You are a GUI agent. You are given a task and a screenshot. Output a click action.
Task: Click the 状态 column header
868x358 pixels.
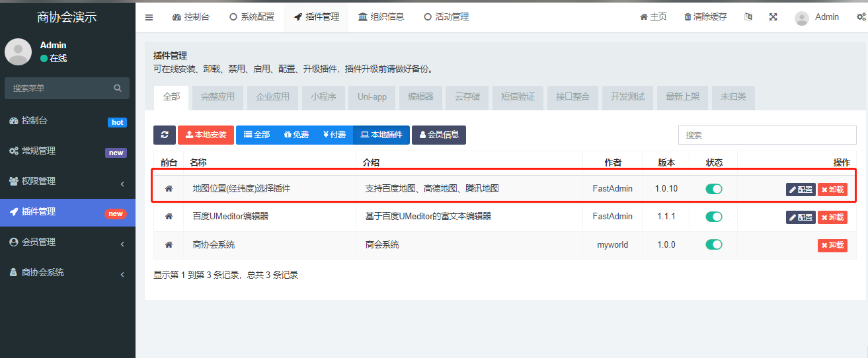714,162
